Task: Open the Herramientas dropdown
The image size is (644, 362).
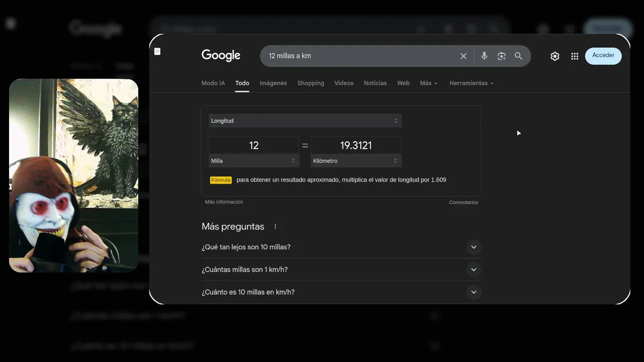Action: pos(471,83)
